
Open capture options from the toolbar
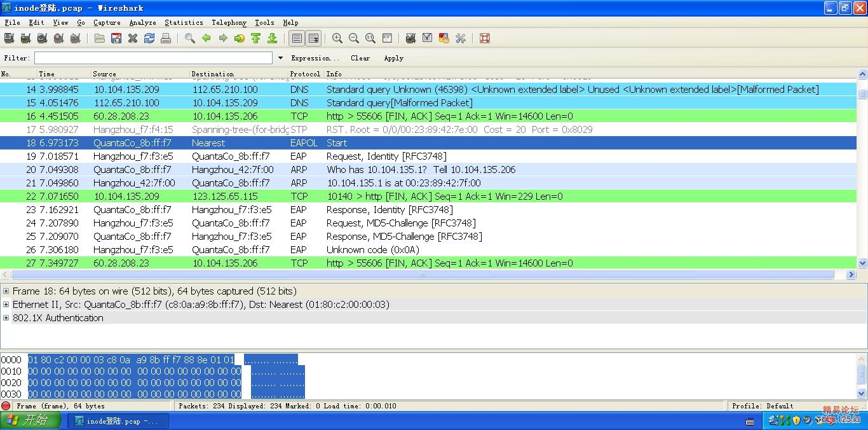point(26,38)
